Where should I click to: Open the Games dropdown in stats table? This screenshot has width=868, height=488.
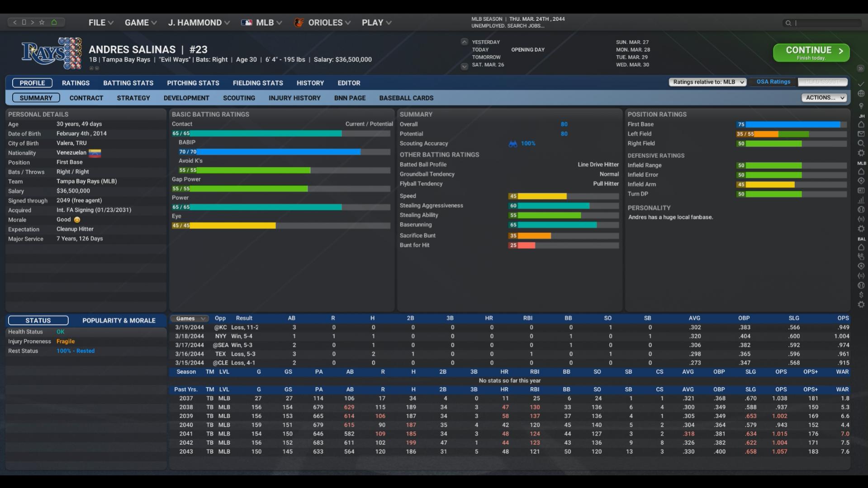coord(190,318)
